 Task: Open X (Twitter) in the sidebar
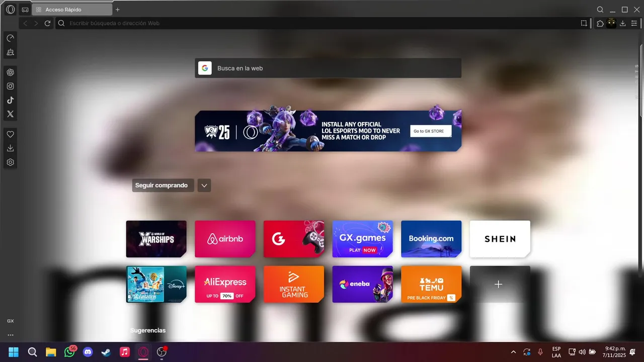click(10, 114)
